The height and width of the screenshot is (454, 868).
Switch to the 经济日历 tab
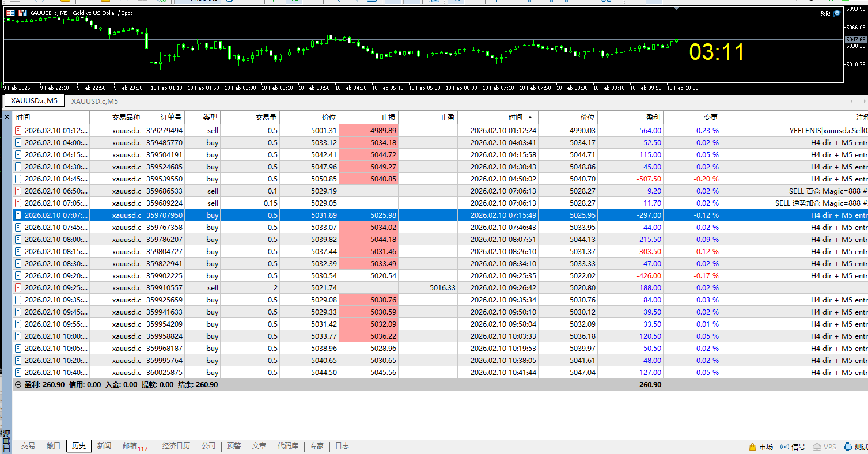pos(176,446)
